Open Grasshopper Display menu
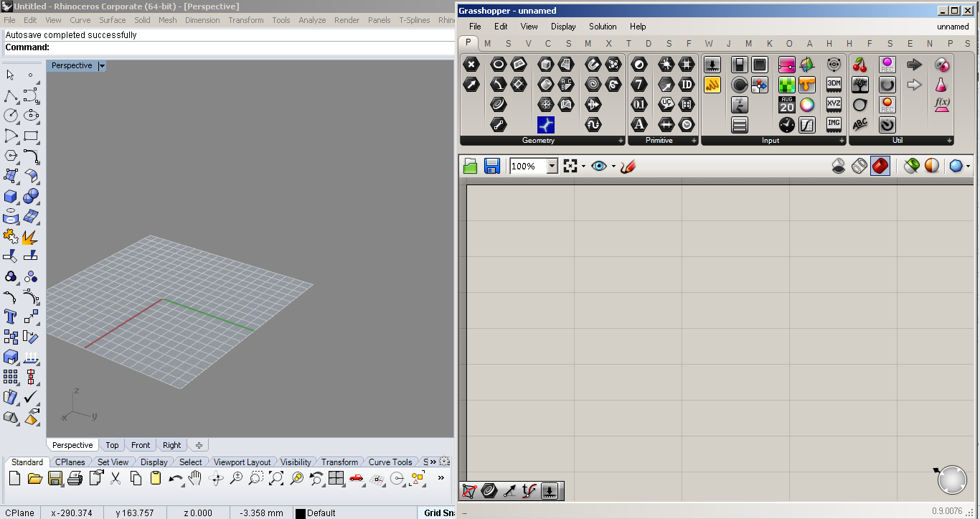980x519 pixels. click(563, 27)
